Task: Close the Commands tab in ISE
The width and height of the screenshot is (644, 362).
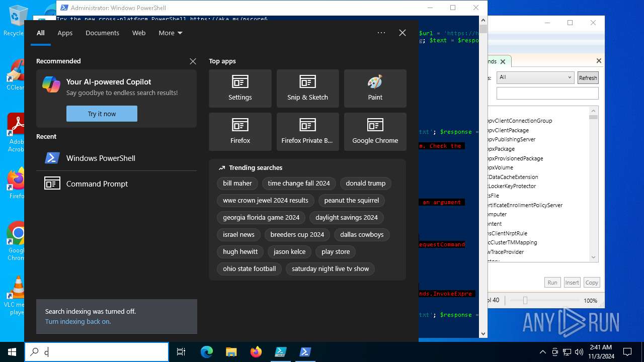Action: point(503,61)
